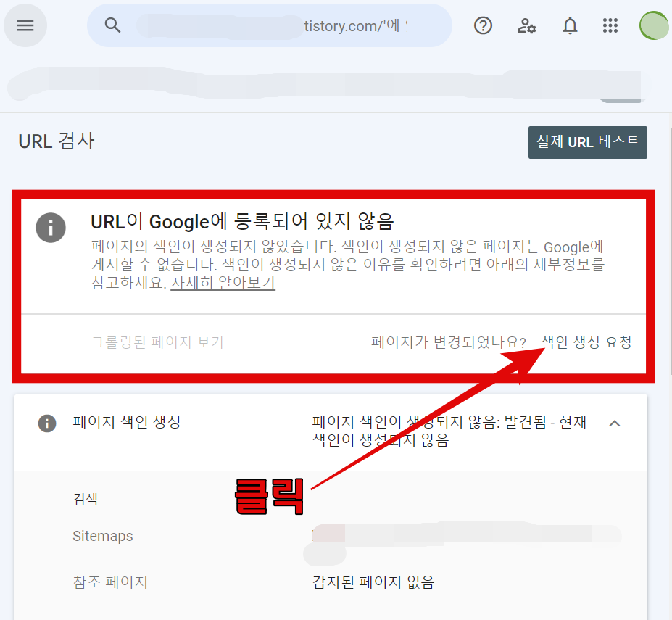The height and width of the screenshot is (620, 672).
Task: Open user and permission settings icon
Action: click(527, 25)
